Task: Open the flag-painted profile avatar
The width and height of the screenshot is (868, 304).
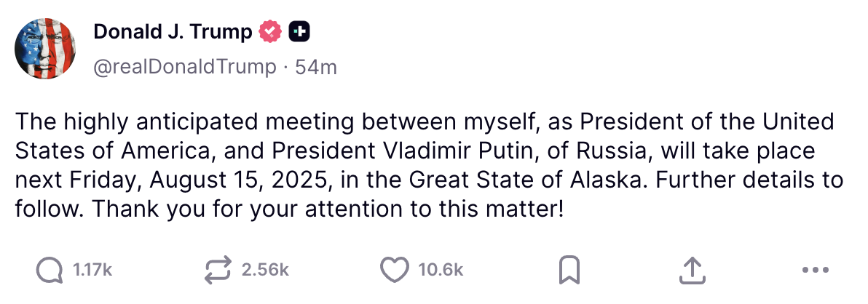Action: pyautogui.click(x=45, y=49)
